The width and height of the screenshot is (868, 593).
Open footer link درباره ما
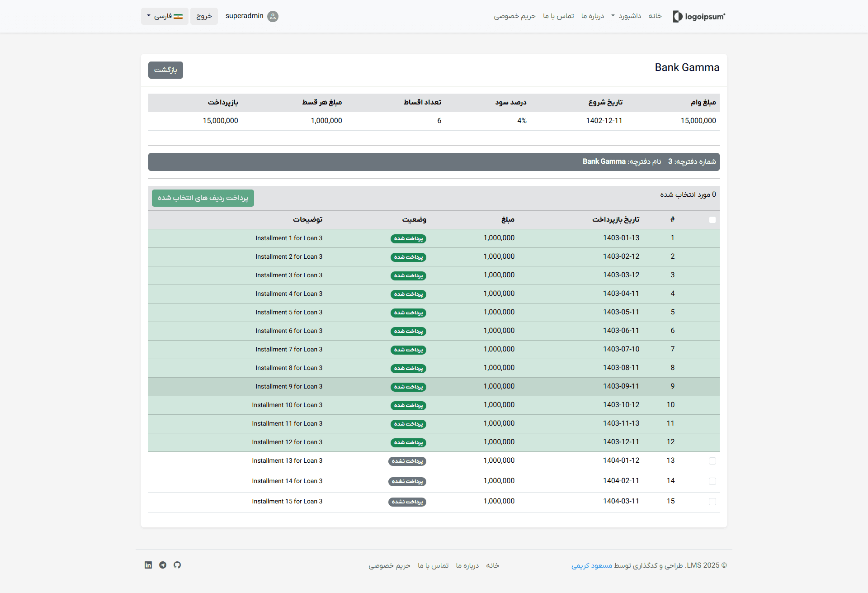(467, 565)
